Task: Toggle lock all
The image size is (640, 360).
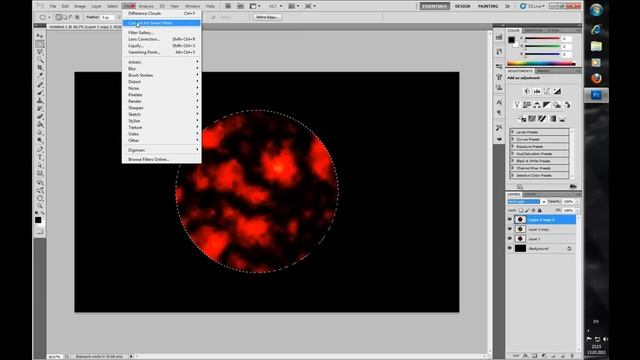Action: click(x=540, y=210)
